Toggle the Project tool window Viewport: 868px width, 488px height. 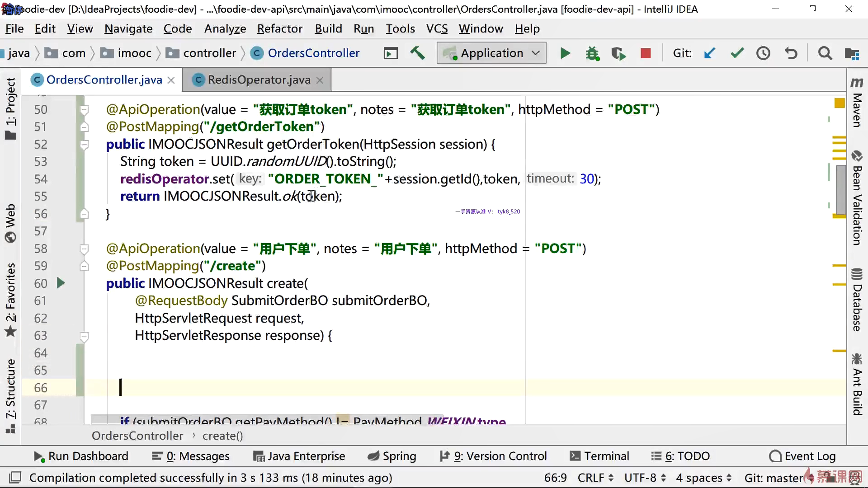[x=11, y=108]
